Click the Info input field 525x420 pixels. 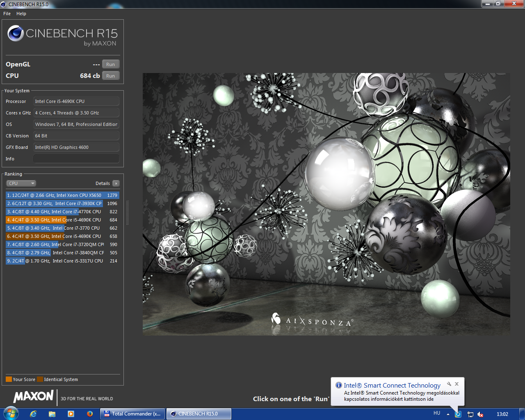76,159
